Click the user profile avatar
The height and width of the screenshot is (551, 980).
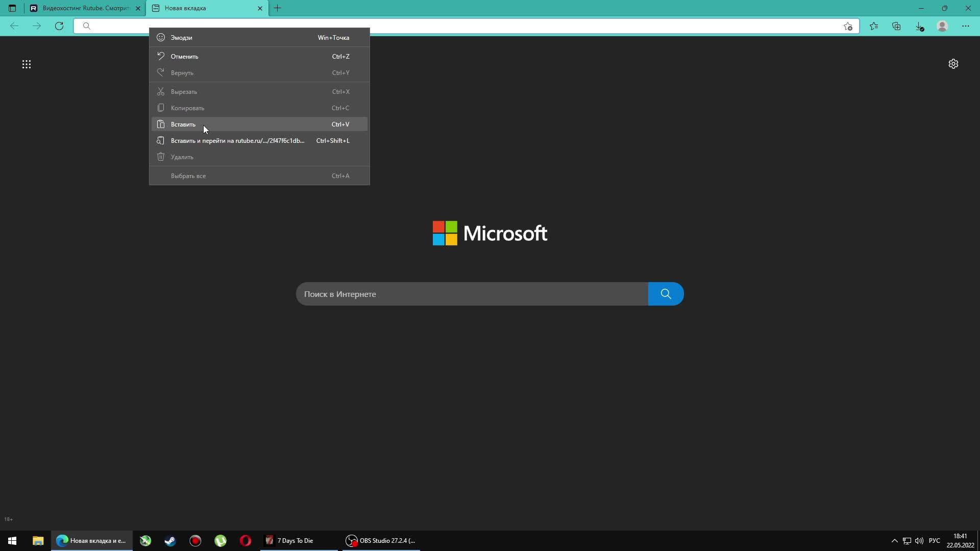tap(942, 26)
